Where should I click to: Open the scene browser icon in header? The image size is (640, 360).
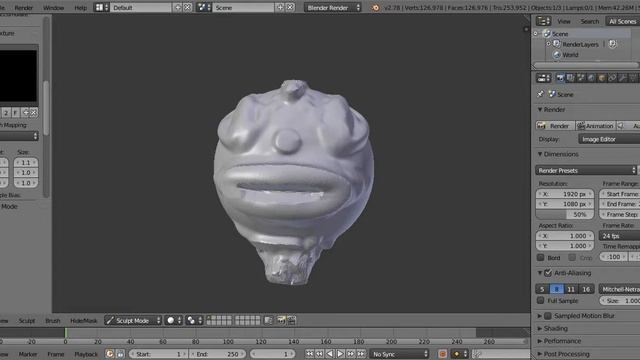[204, 7]
